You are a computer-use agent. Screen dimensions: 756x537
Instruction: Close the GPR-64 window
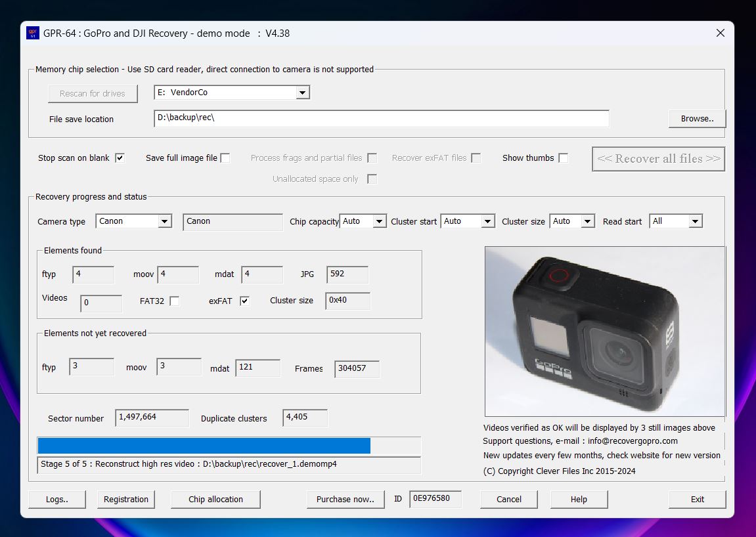tap(721, 33)
